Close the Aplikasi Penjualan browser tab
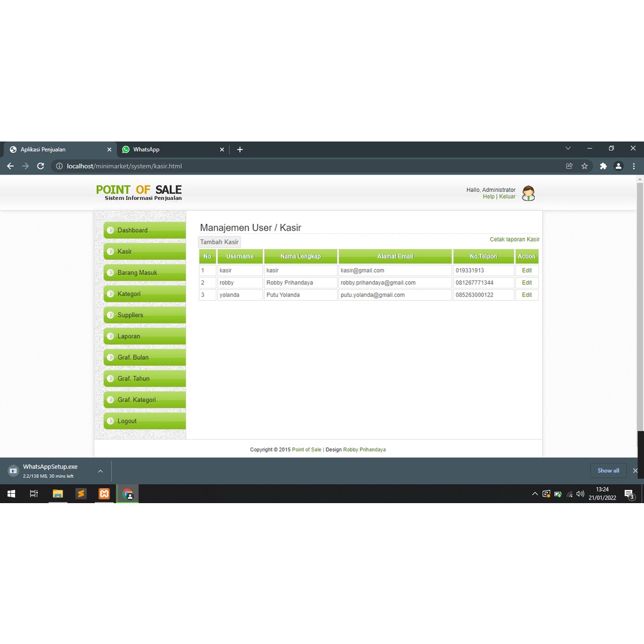This screenshot has height=644, width=644. point(109,150)
